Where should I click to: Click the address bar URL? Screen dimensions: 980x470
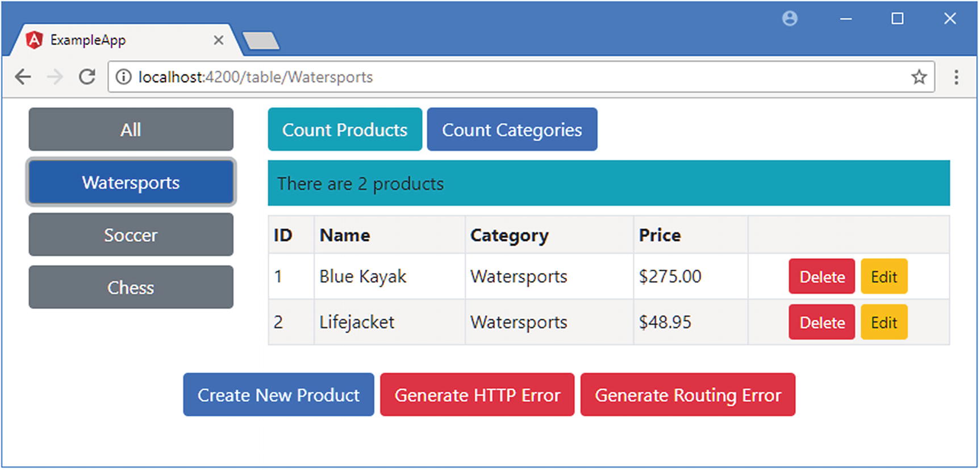click(256, 77)
